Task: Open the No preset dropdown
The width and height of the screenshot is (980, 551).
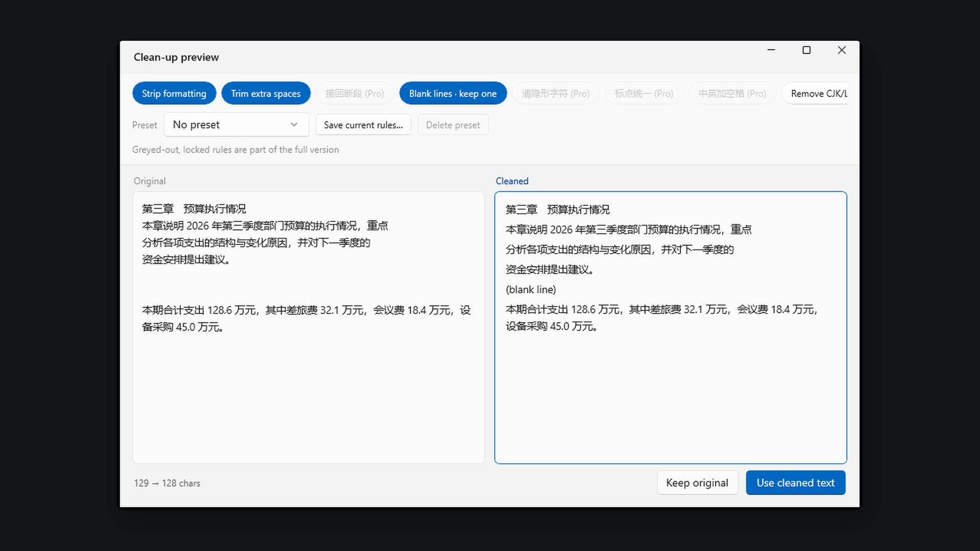Action: tap(236, 124)
